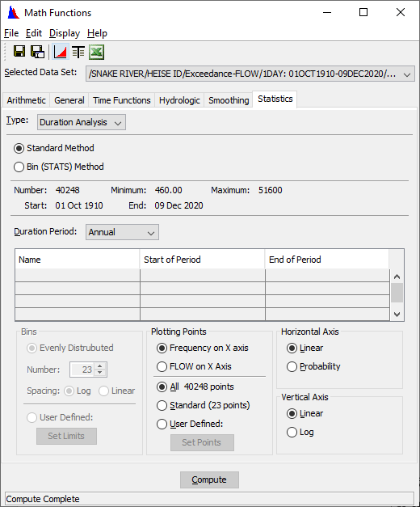Open the Display menu
420x507 pixels.
point(65,33)
